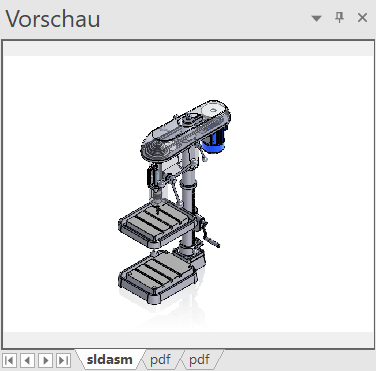Go to the next preview tab
Viewport: 376px width, 371px height.
coord(45,360)
